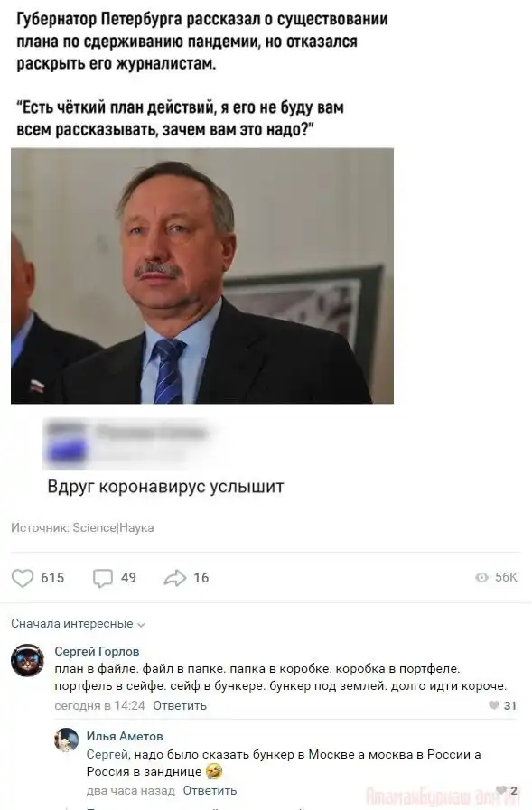Open Илья Аметов's avatar picture
The image size is (532, 810).
click(x=66, y=740)
